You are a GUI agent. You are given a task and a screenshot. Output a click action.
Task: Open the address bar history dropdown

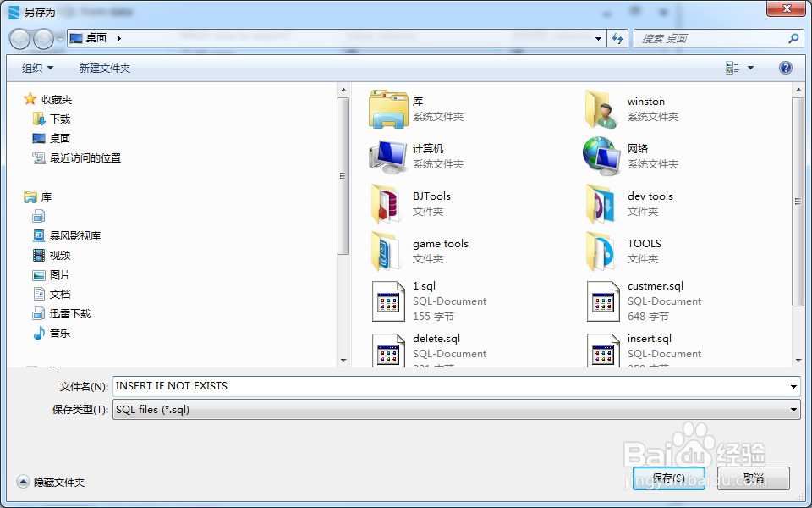point(598,38)
